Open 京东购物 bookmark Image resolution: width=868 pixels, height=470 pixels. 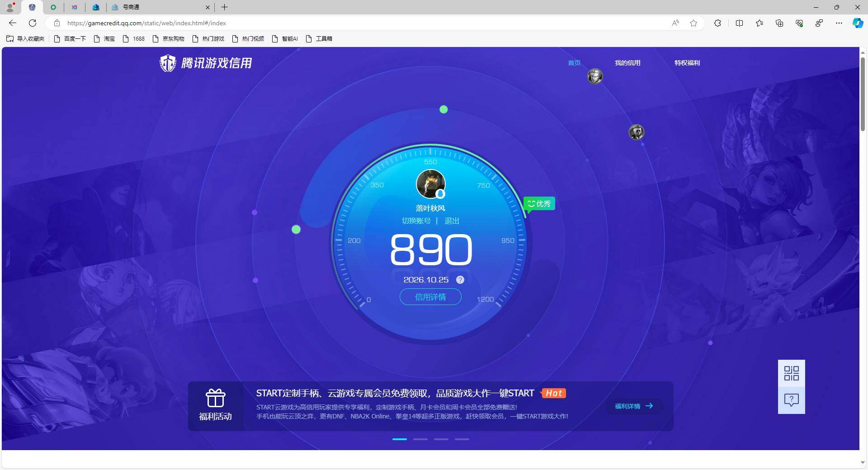(x=169, y=38)
